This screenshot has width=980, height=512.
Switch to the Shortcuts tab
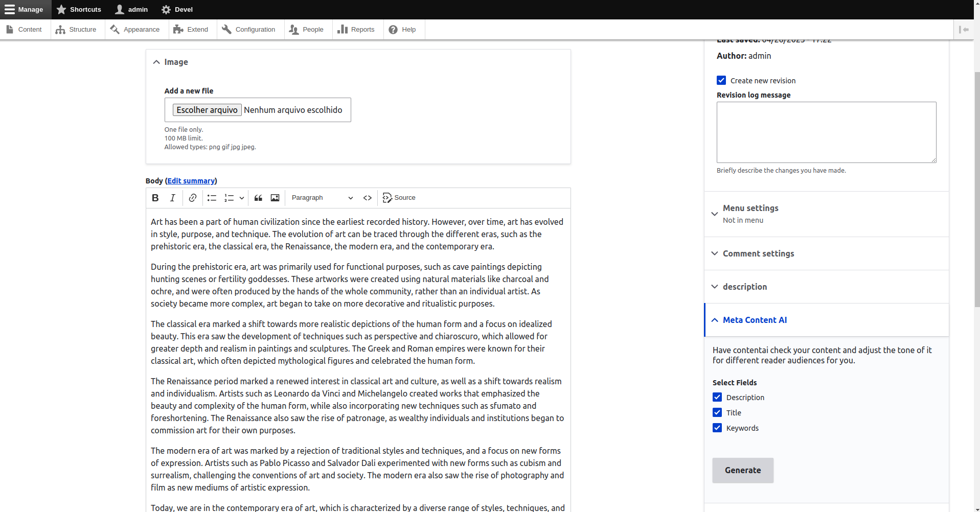click(x=79, y=9)
